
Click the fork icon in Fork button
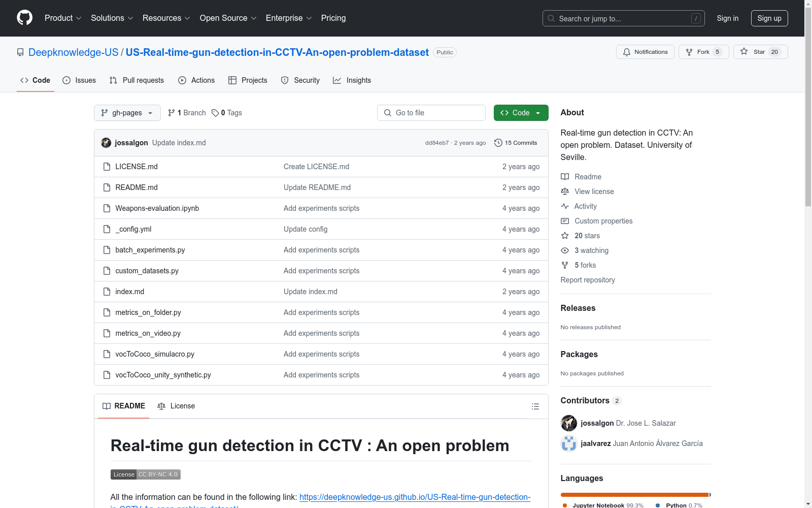689,52
